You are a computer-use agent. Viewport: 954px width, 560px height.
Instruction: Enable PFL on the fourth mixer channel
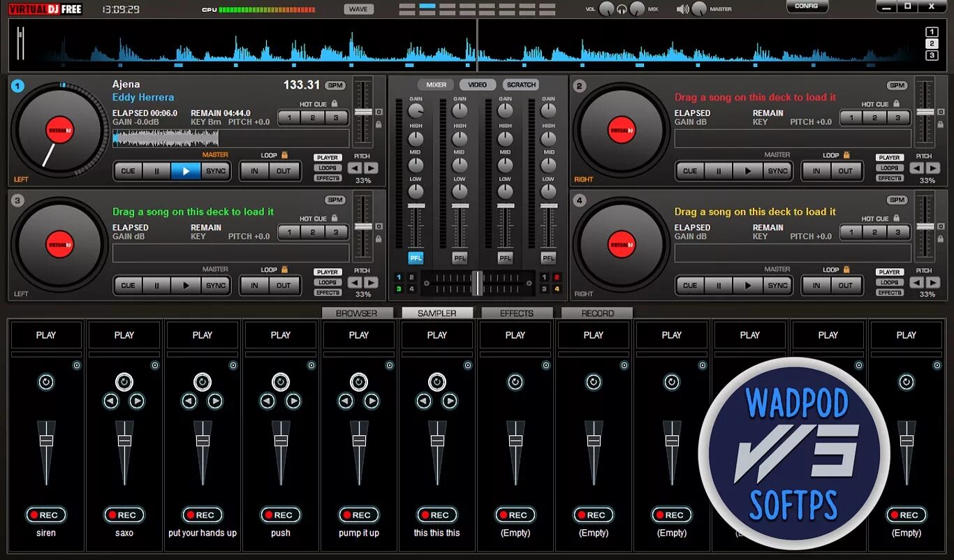coord(549,258)
